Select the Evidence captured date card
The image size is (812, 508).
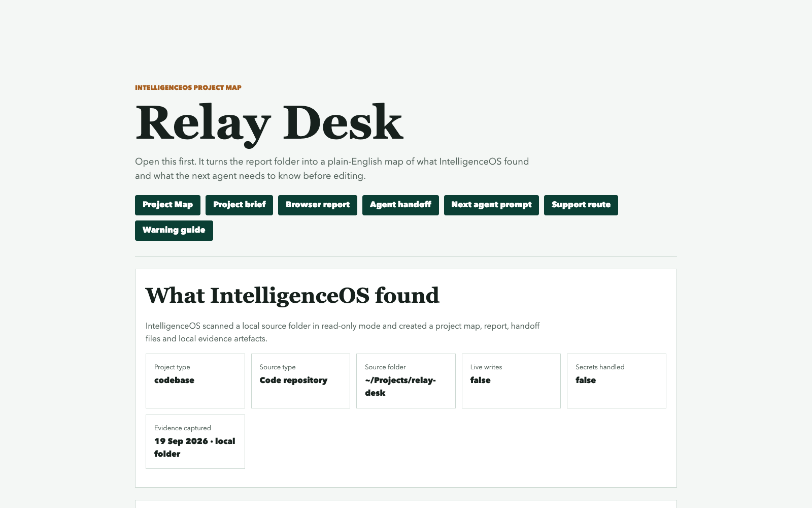(x=195, y=441)
